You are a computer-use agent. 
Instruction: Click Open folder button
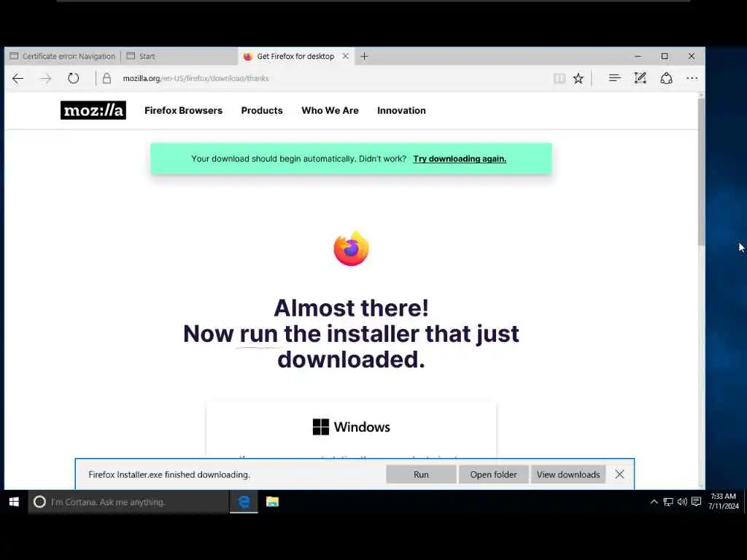click(x=493, y=475)
